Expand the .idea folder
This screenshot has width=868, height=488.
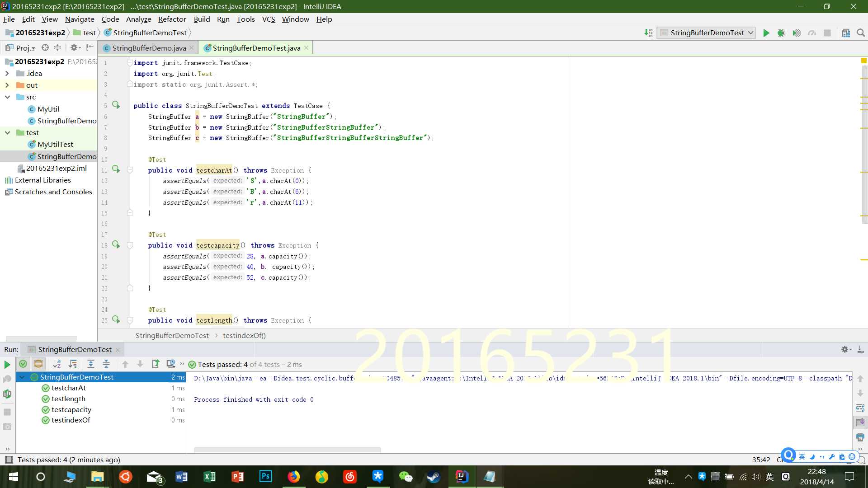click(7, 73)
